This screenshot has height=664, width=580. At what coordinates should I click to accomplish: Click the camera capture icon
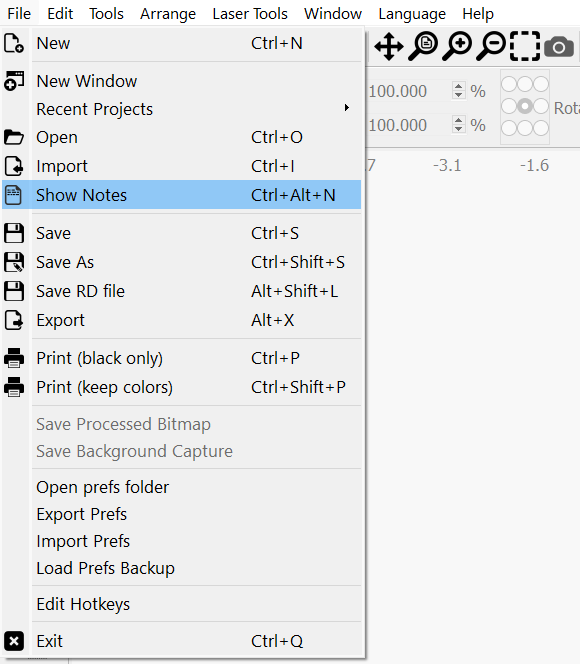coord(559,47)
